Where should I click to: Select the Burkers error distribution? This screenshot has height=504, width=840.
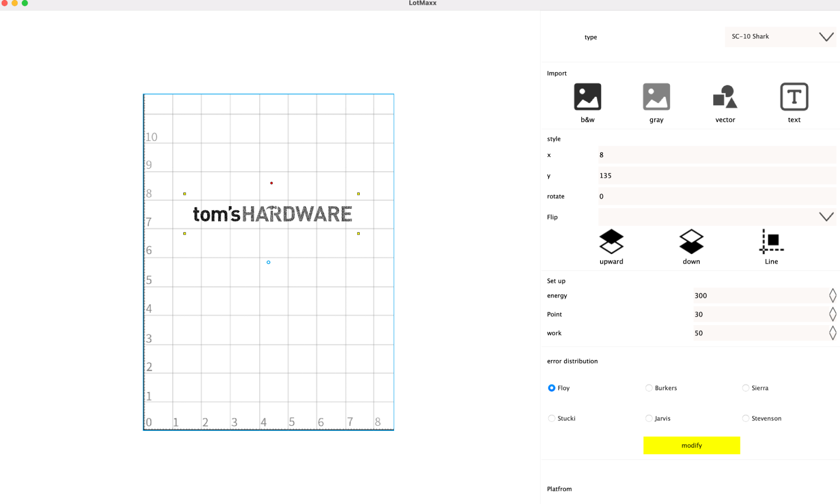point(649,388)
